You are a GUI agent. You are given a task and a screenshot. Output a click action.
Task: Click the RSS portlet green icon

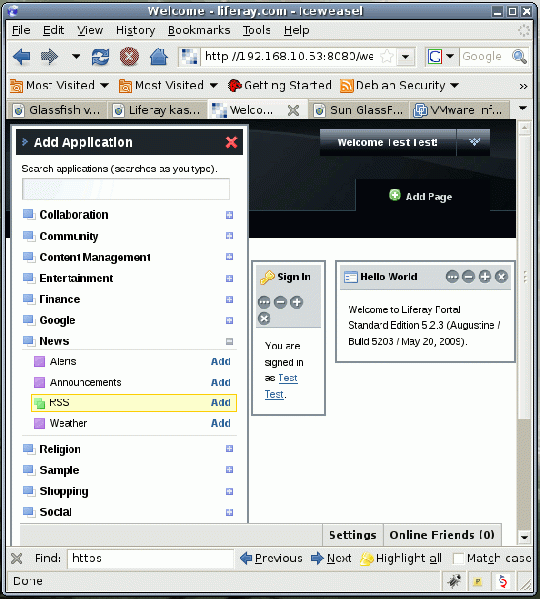click(39, 403)
